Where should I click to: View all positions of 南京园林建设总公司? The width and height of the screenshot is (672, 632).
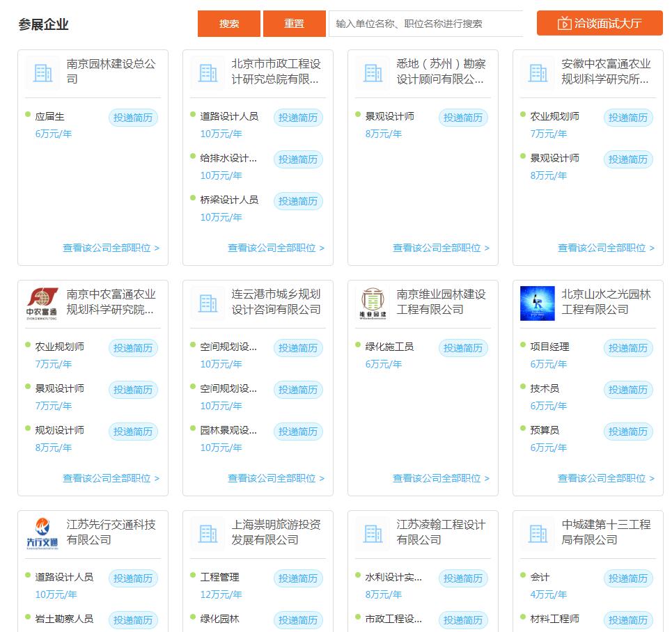[111, 248]
